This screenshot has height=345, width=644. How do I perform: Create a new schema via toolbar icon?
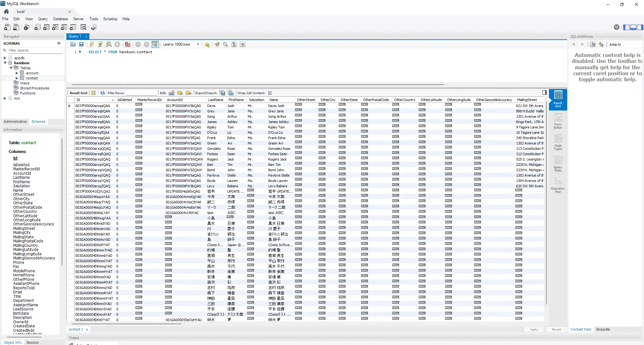tap(37, 27)
